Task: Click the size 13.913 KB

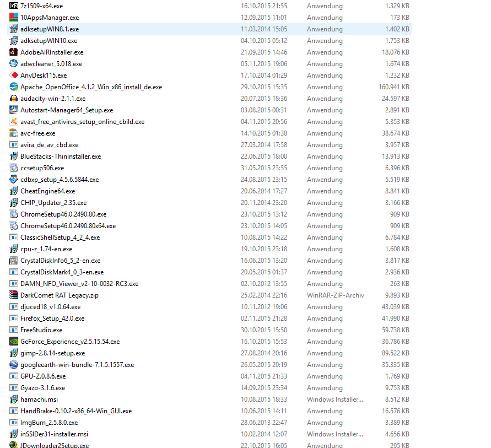Action: (x=396, y=156)
